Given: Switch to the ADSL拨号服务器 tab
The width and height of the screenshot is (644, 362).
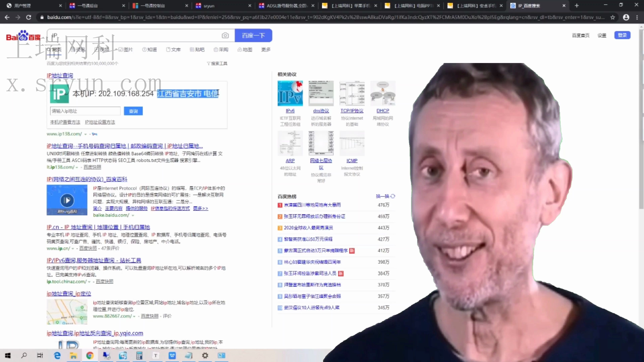Looking at the screenshot, I should click(x=286, y=6).
